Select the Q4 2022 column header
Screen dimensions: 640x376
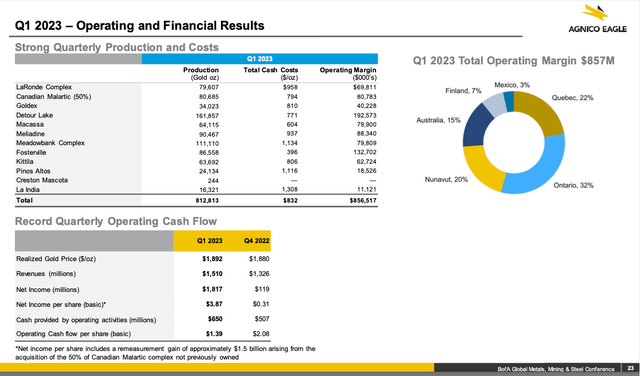(x=256, y=241)
